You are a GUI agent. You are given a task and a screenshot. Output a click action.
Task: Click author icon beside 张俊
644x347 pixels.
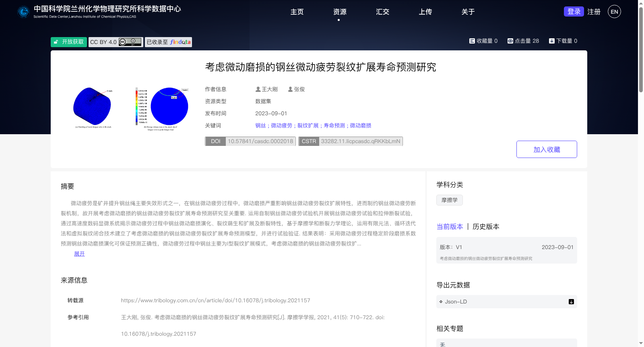click(290, 89)
